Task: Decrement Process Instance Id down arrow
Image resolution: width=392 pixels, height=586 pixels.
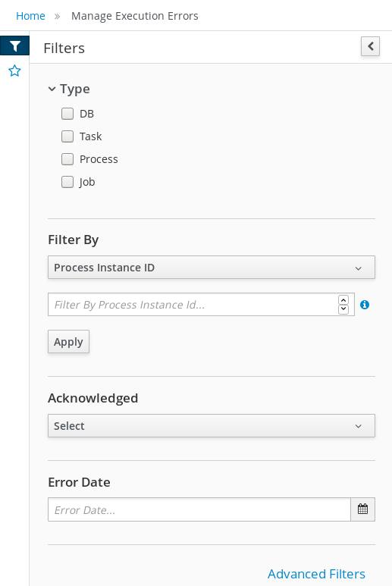Action: [x=343, y=309]
